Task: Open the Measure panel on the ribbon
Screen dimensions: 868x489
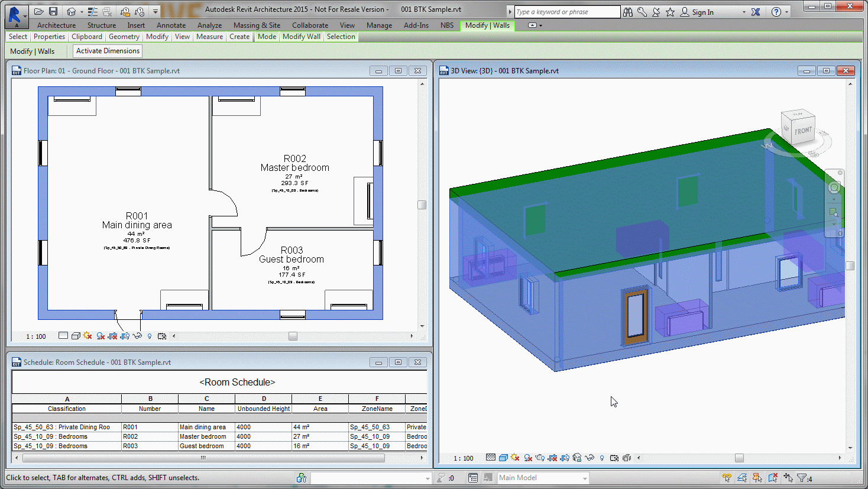Action: (x=210, y=37)
